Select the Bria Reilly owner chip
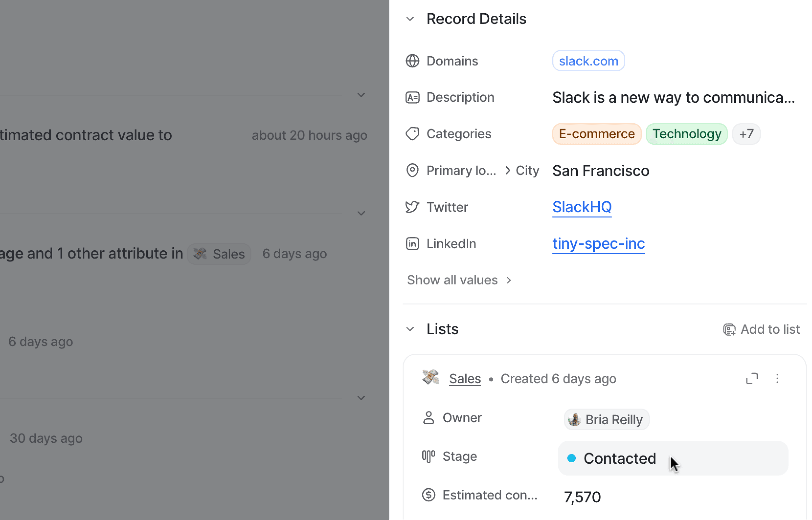This screenshot has height=520, width=812. (x=606, y=420)
